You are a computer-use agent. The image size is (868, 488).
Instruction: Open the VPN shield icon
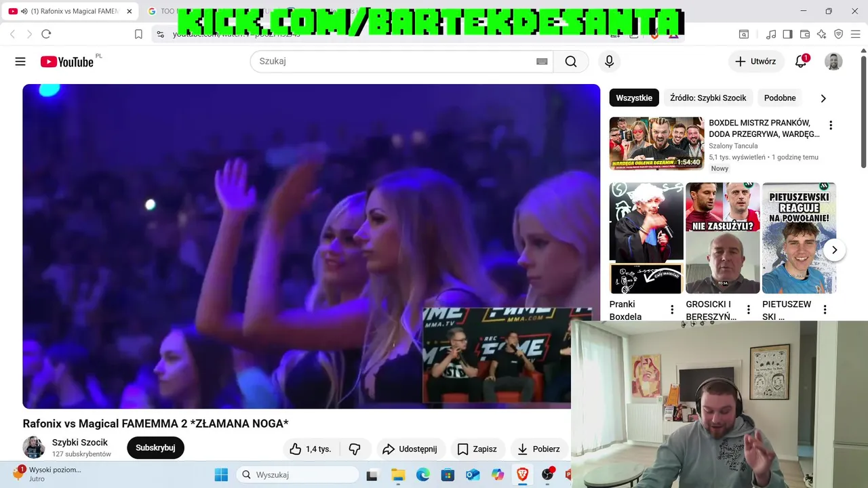(838, 34)
